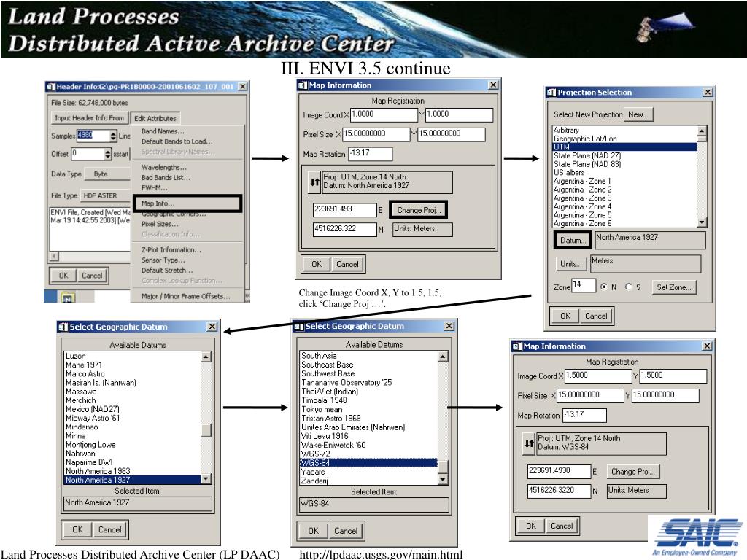Click Change Proj... in top Map Information
The image size is (747, 560).
click(419, 210)
